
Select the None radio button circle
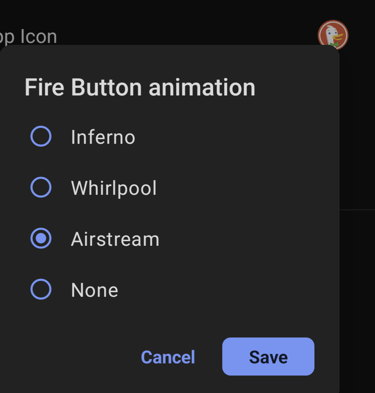pos(41,289)
